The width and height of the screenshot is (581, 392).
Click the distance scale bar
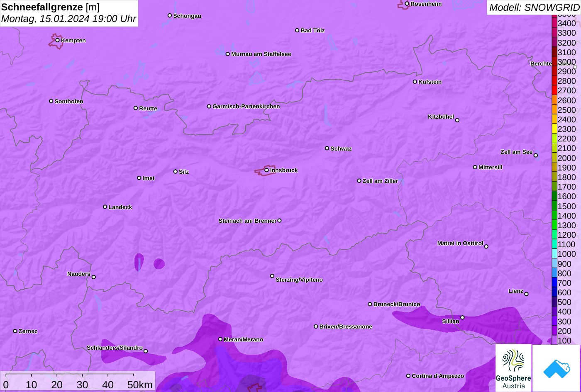tap(70, 375)
